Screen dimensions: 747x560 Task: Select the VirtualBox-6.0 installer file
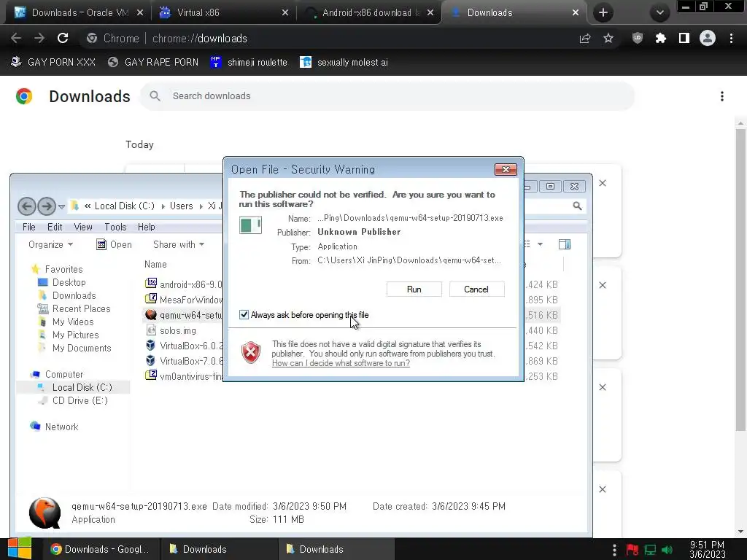point(184,345)
